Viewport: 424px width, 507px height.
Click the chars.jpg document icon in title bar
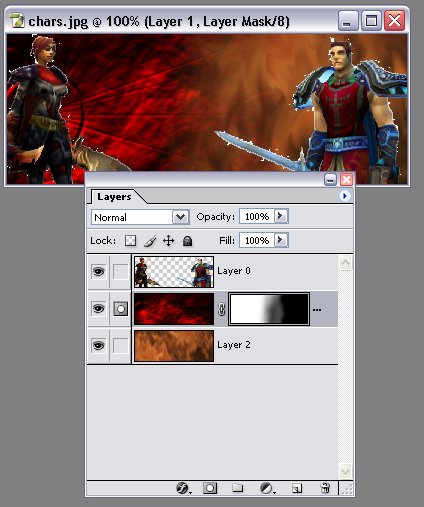pyautogui.click(x=17, y=21)
